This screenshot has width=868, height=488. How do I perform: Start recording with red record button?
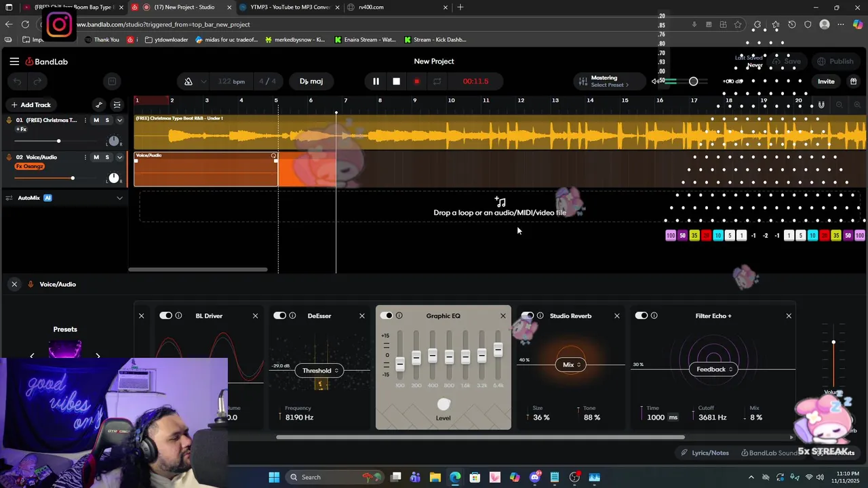(416, 81)
